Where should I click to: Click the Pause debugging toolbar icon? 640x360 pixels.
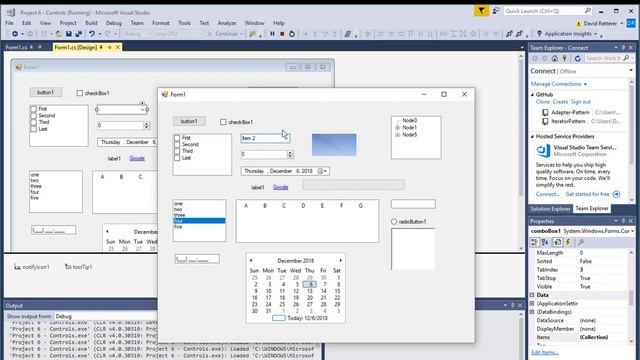pyautogui.click(x=272, y=34)
